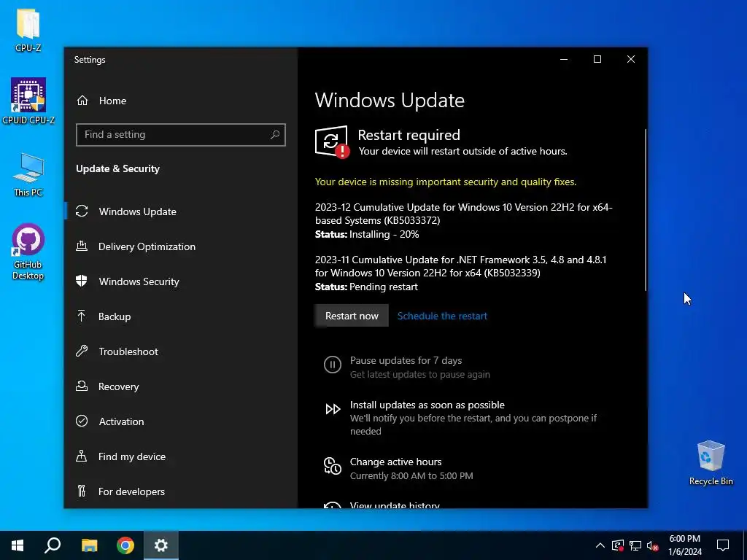747x560 pixels.
Task: Minimize the Settings window
Action: coord(564,59)
